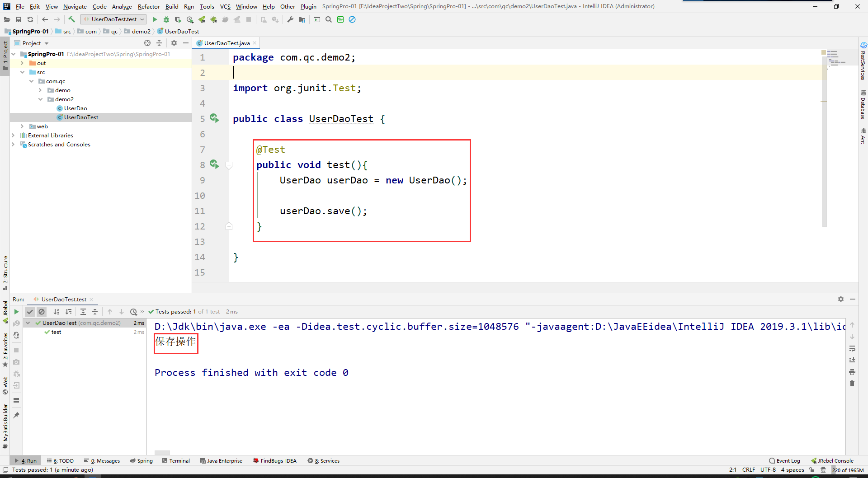This screenshot has width=868, height=478.
Task: Open the Event Log button
Action: click(x=784, y=461)
